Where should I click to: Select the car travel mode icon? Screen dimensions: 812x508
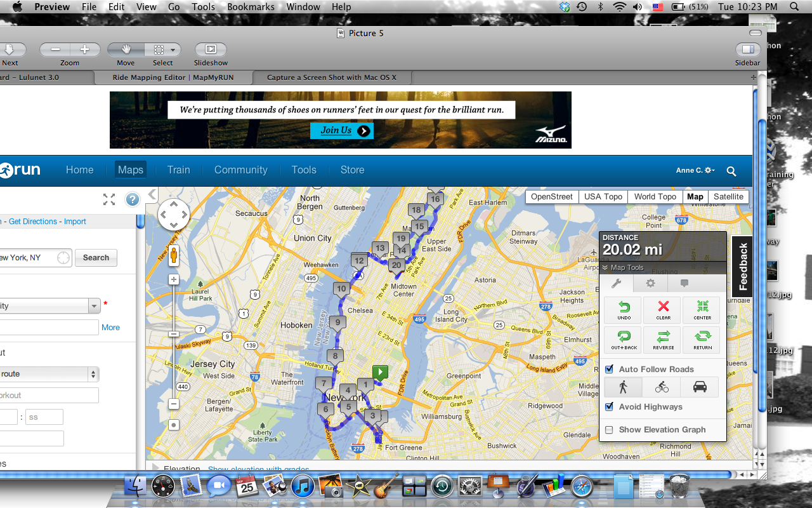[699, 387]
